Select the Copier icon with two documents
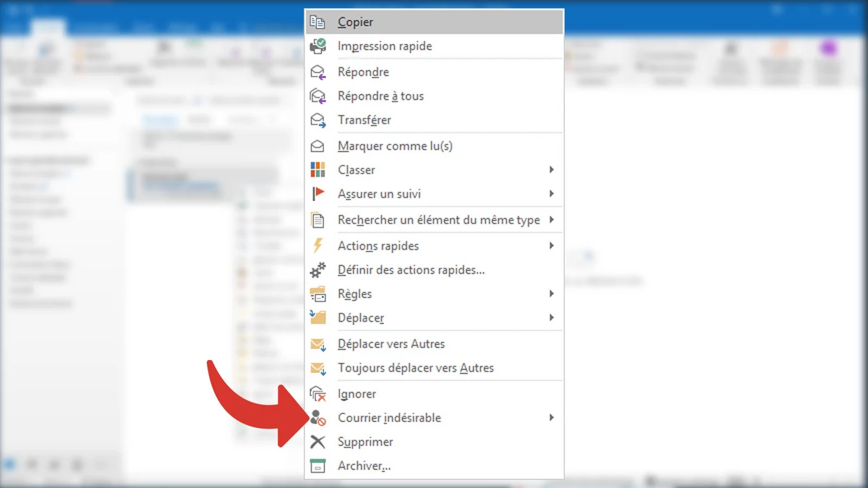Image resolution: width=868 pixels, height=488 pixels. [x=318, y=22]
